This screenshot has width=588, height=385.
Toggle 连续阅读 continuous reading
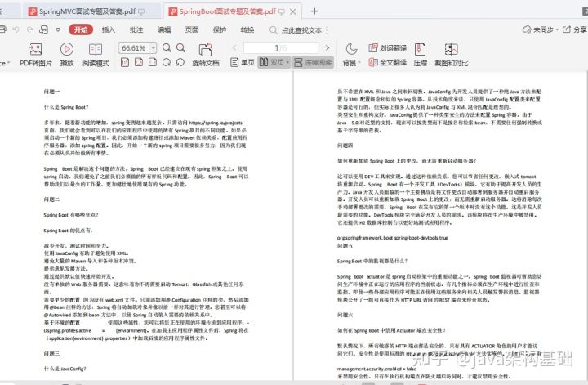pyautogui.click(x=313, y=62)
